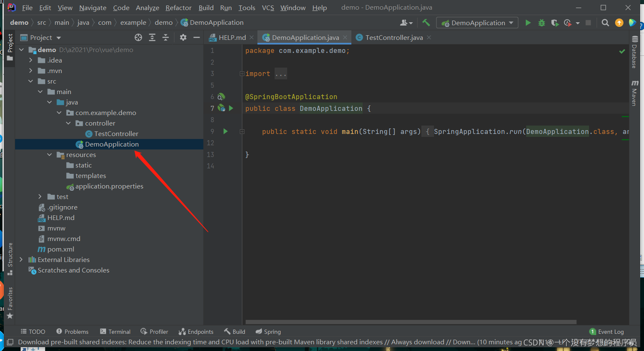Open the Favorites tool window
644x351 pixels.
[10, 303]
